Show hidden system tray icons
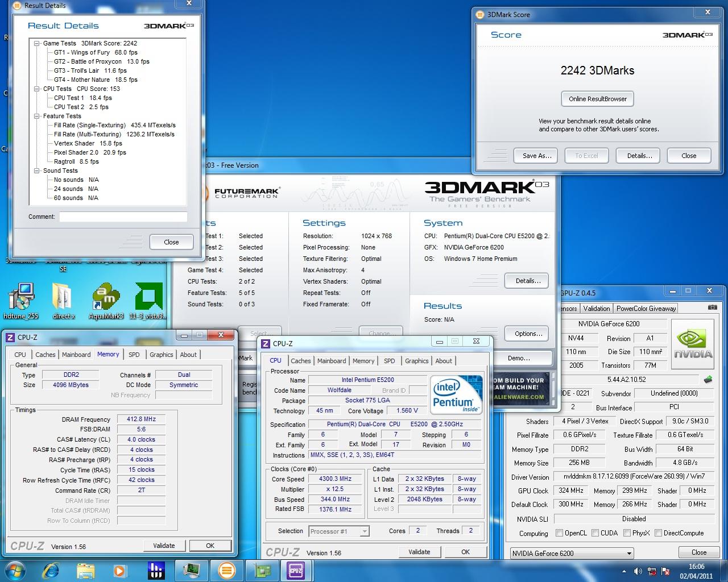 [x=623, y=571]
